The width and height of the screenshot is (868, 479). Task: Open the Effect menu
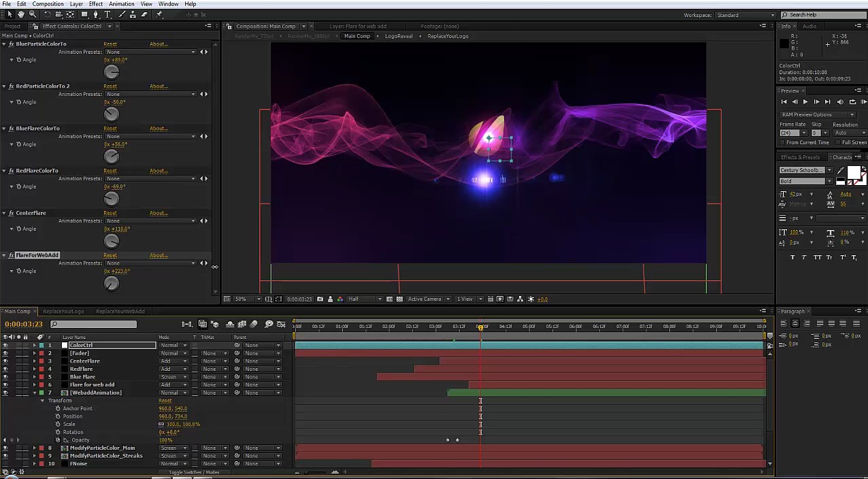pyautogui.click(x=96, y=4)
